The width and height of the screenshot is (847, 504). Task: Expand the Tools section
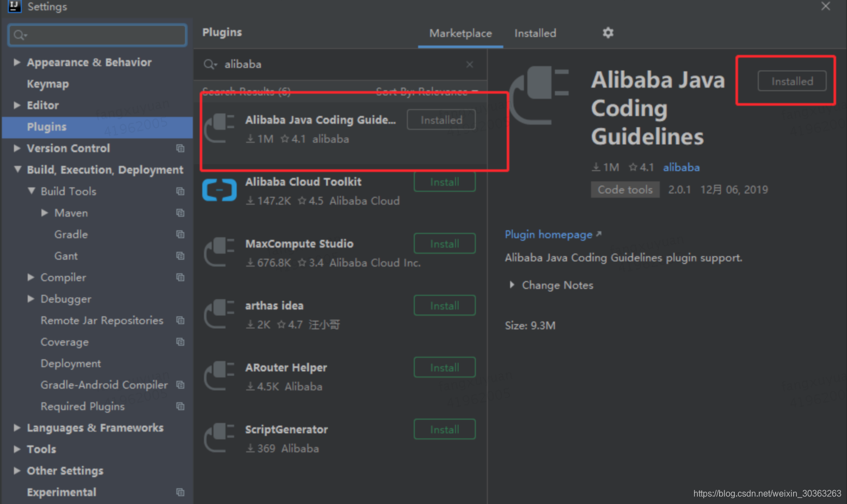click(x=17, y=449)
